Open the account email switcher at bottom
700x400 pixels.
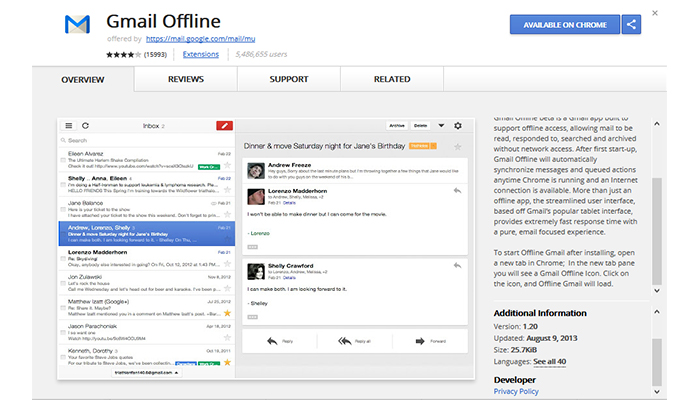pos(146,372)
